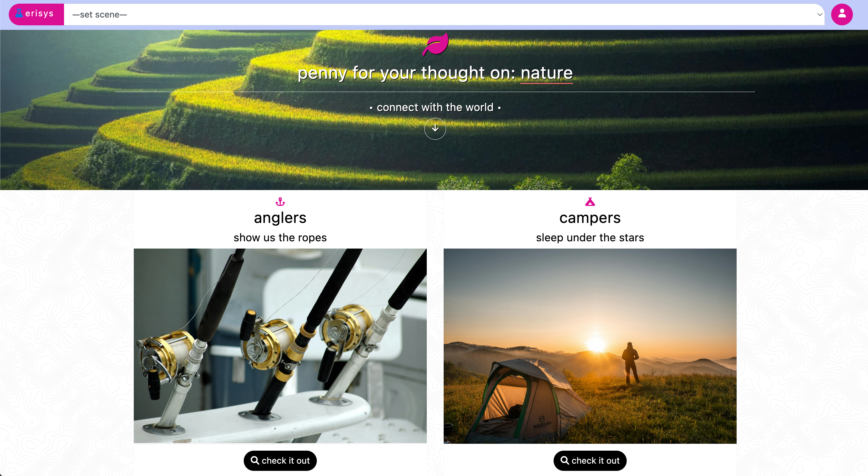
Task: Open the set scene dropdown
Action: click(444, 14)
